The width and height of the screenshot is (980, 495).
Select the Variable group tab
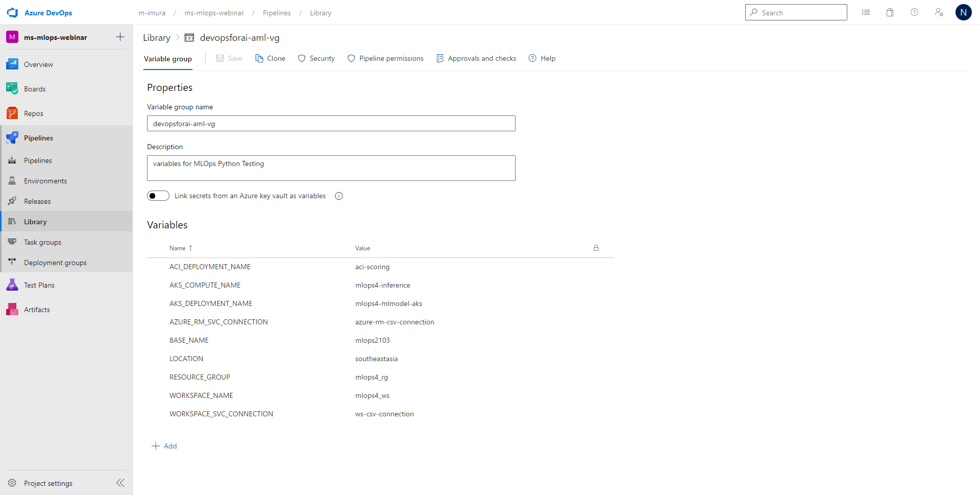point(168,59)
